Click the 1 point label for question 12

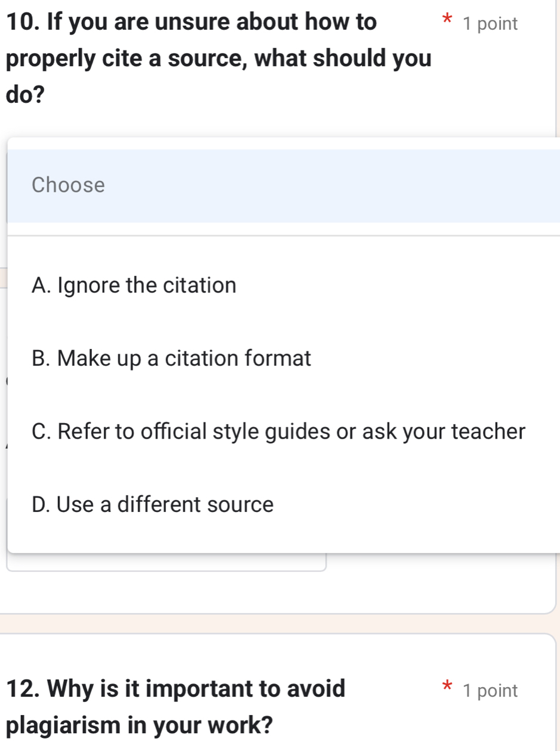tap(490, 691)
